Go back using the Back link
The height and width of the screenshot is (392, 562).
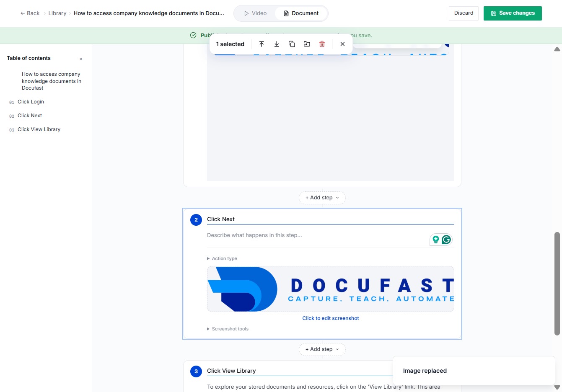(30, 13)
